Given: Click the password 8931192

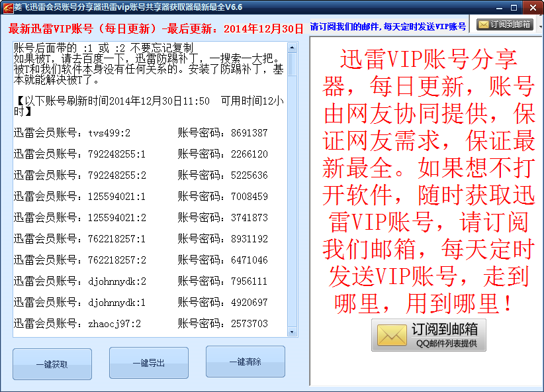Looking at the screenshot, I should click(x=249, y=239).
